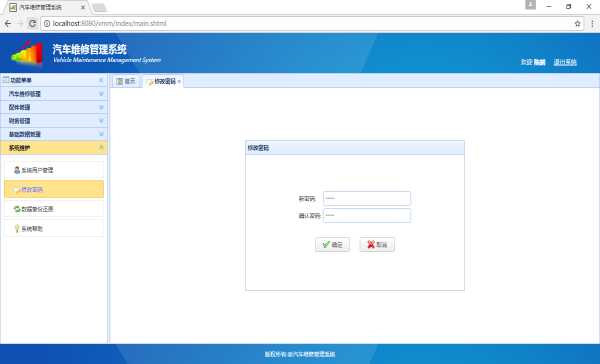600x364 pixels.
Task: Open a new browser tab
Action: (99, 8)
